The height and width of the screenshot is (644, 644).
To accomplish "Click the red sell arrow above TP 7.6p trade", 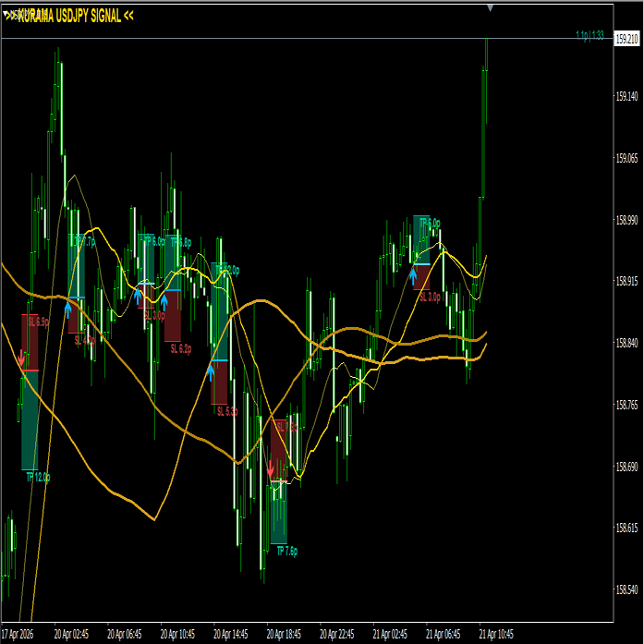I will click(x=270, y=469).
